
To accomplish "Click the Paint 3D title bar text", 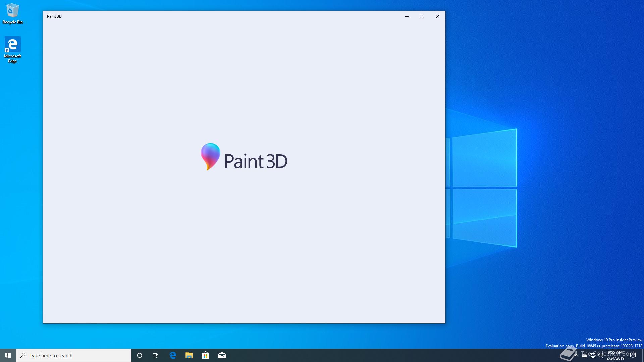I will (54, 16).
